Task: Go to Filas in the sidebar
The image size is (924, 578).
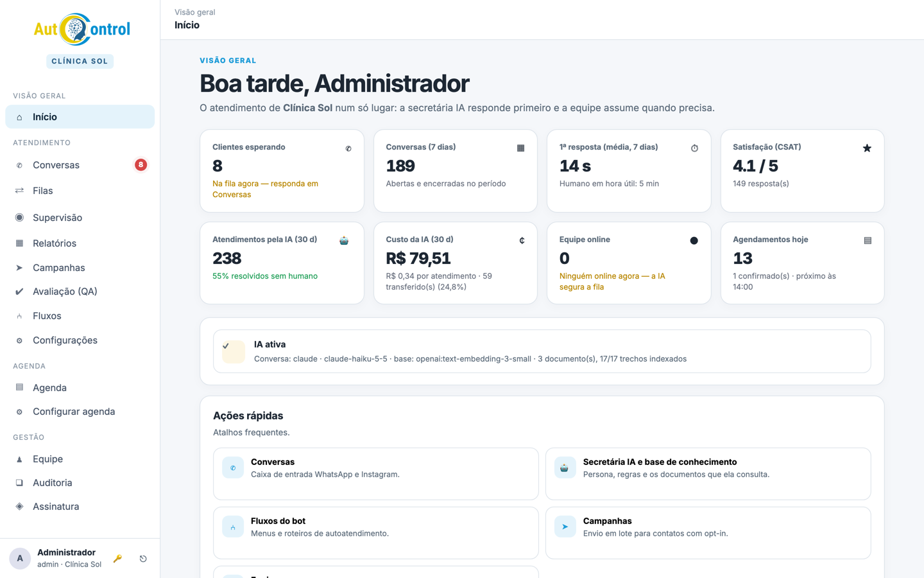Action: click(80, 191)
